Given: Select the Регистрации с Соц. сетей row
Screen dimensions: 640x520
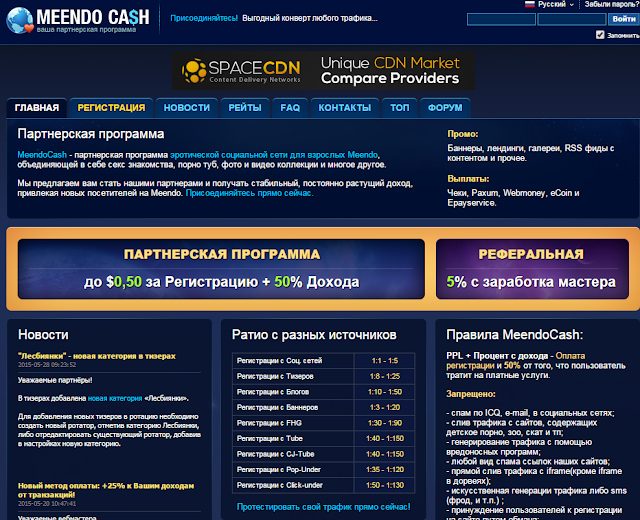Looking at the screenshot, I should (324, 361).
